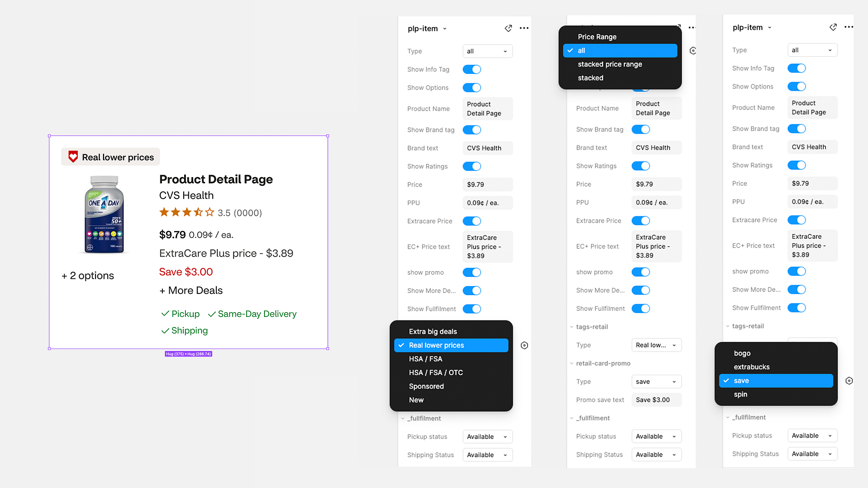The height and width of the screenshot is (488, 868).
Task: Collapse retail-card-promo section in middle panel
Action: pyautogui.click(x=571, y=363)
